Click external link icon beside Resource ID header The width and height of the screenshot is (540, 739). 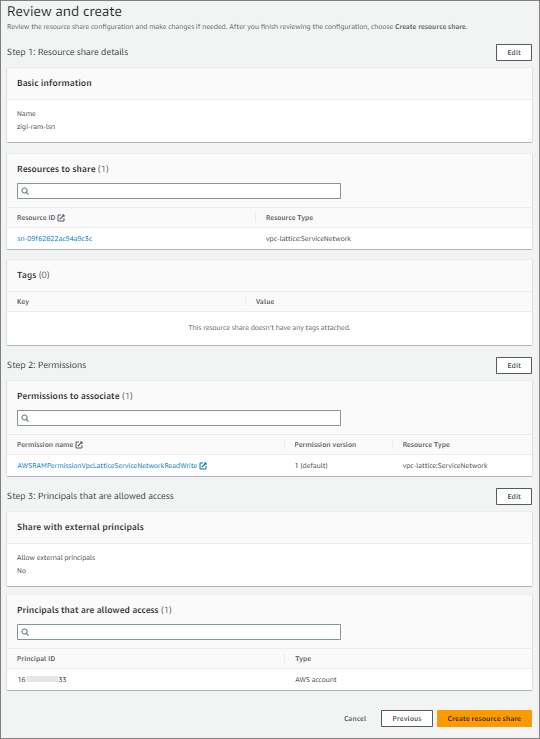[61, 218]
